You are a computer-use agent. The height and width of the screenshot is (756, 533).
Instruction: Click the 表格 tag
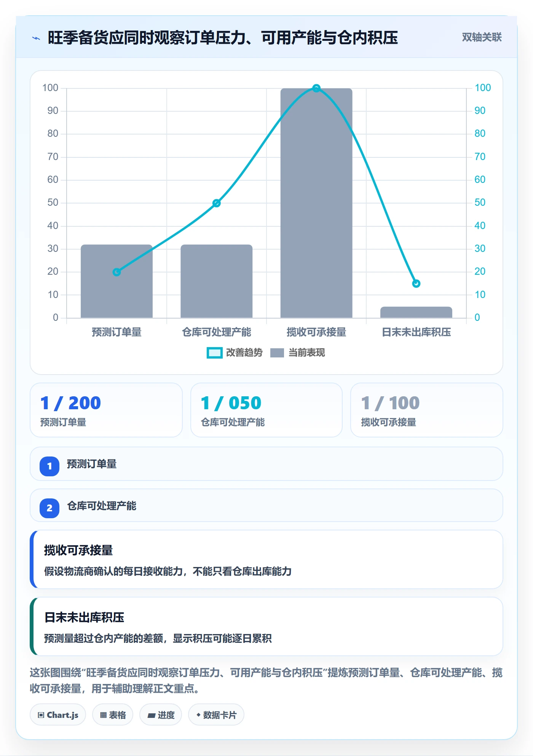113,715
